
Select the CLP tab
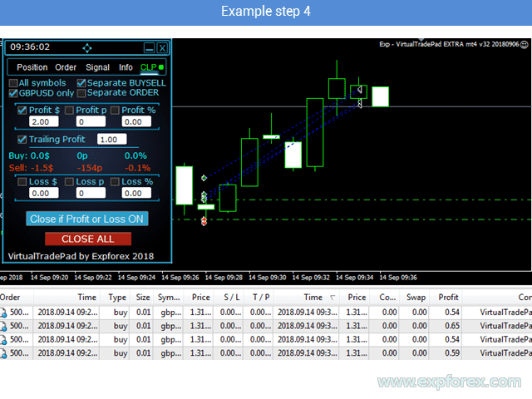[149, 67]
